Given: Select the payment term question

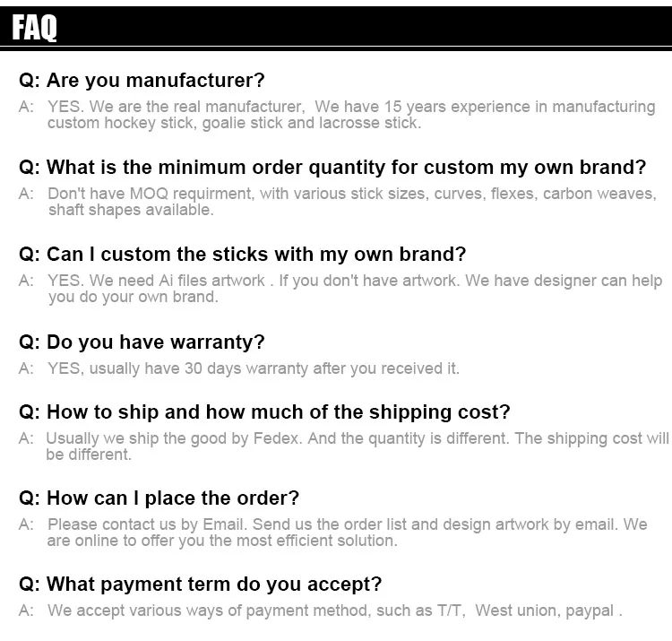Looking at the screenshot, I should pyautogui.click(x=200, y=585).
